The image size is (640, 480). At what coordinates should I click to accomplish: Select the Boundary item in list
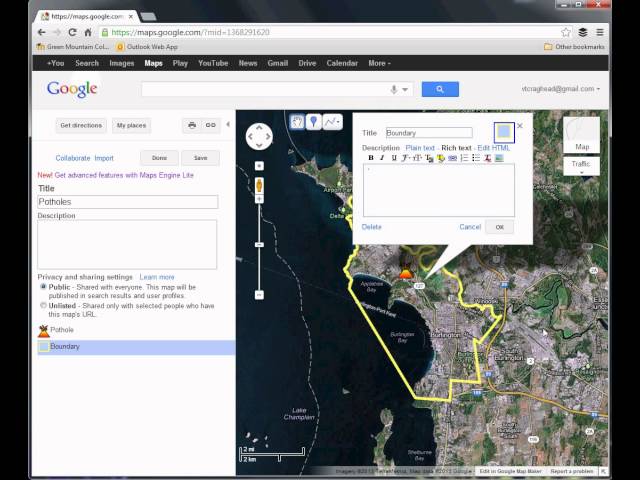(x=136, y=347)
